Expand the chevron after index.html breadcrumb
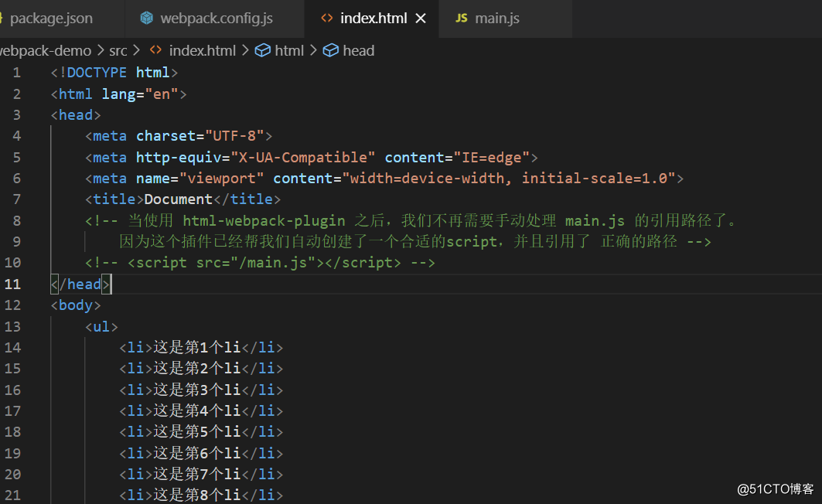 pyautogui.click(x=245, y=50)
